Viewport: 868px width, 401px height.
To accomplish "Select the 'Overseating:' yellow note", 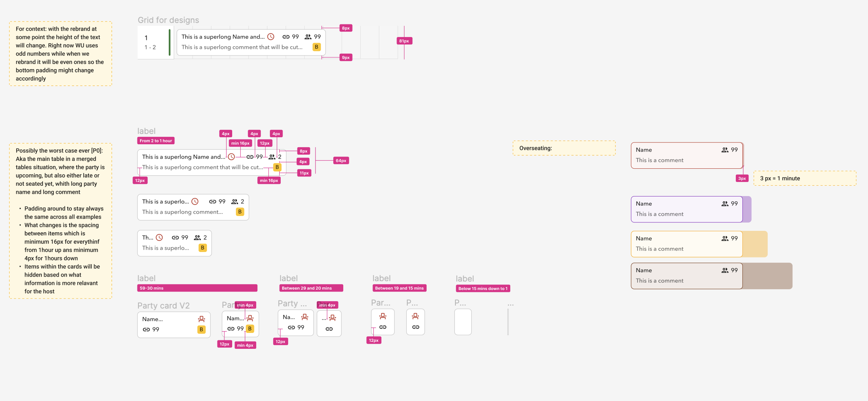I will (564, 148).
